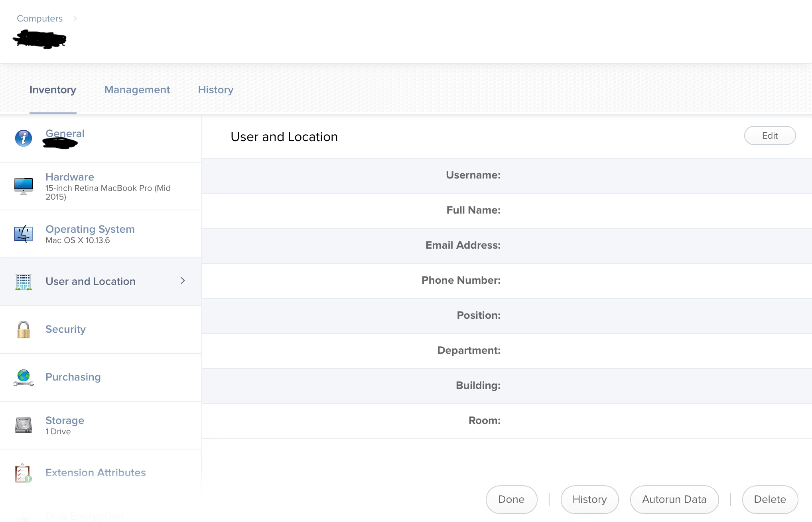Click the bottom History button
Viewport: 812px width, 522px height.
click(x=589, y=499)
